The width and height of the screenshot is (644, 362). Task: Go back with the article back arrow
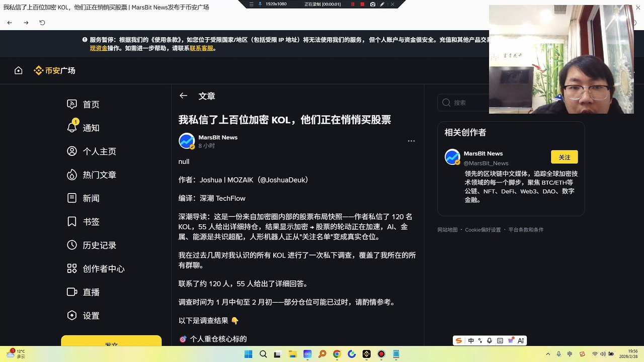[x=184, y=96]
